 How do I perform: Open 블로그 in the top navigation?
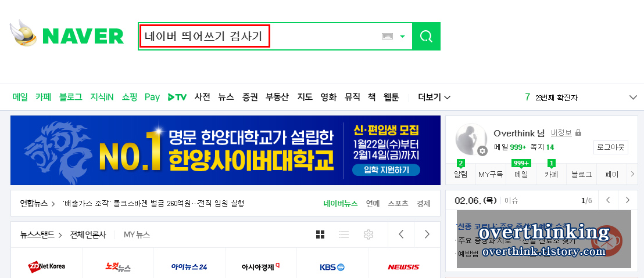click(x=71, y=97)
